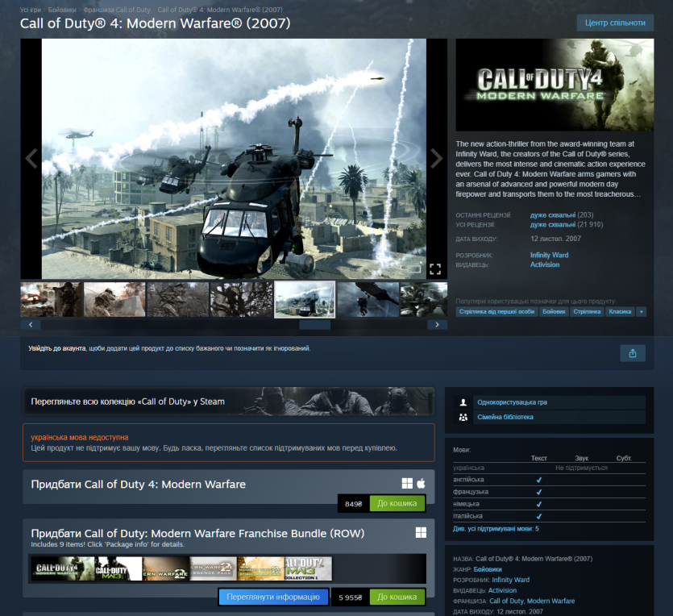Open Activision link in details block
Screen dimensions: 673x616
tap(502, 590)
